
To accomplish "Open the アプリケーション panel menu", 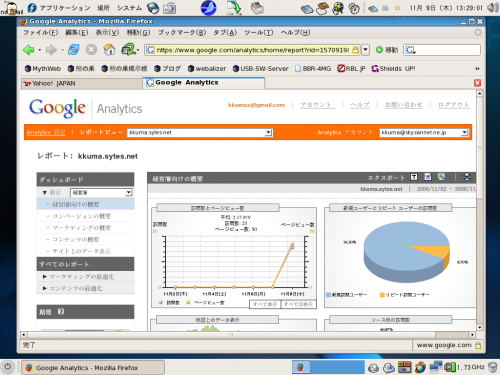I will (65, 8).
